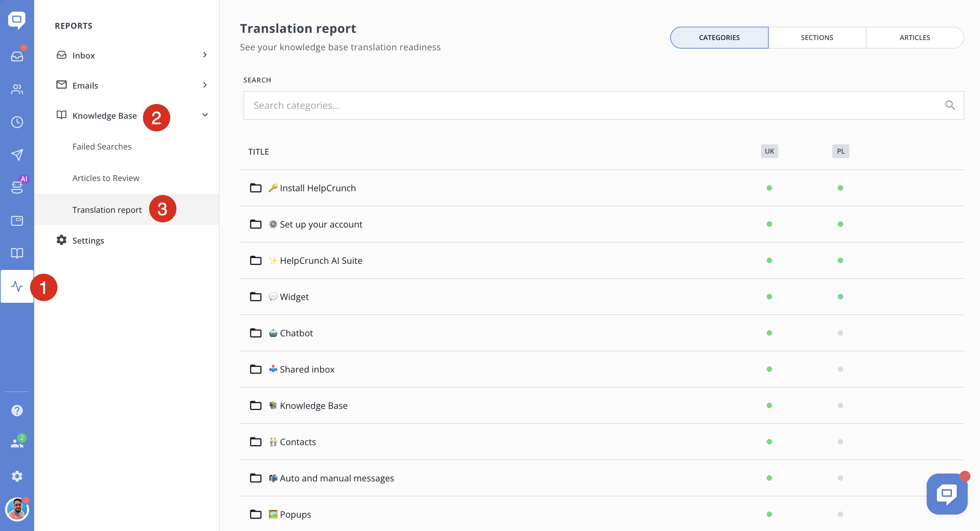Switch to the Articles tab

point(915,37)
